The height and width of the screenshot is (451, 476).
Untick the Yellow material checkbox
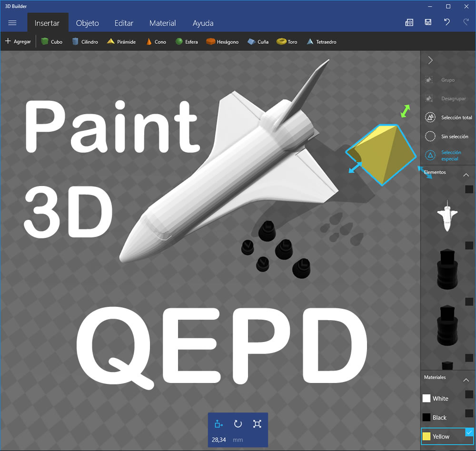click(x=469, y=432)
